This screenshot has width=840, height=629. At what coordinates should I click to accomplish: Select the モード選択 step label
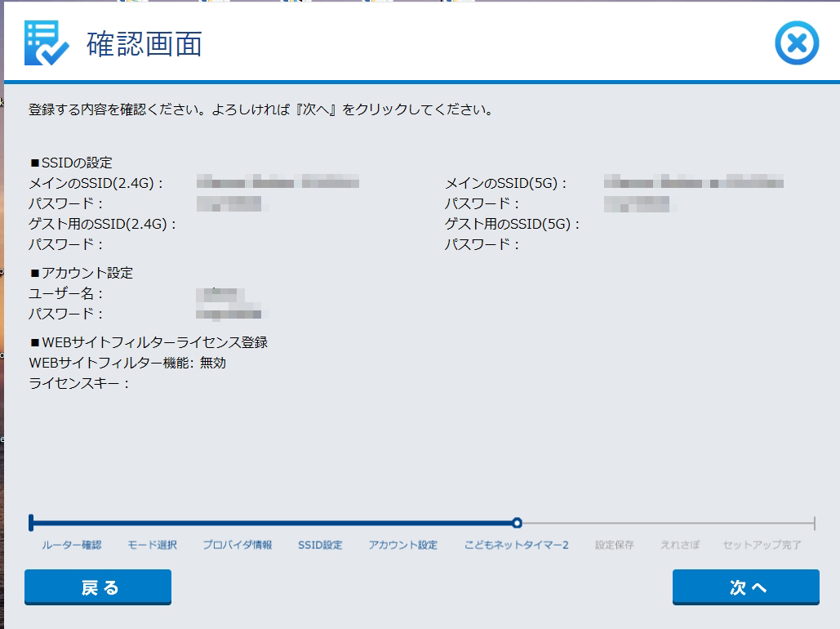152,545
